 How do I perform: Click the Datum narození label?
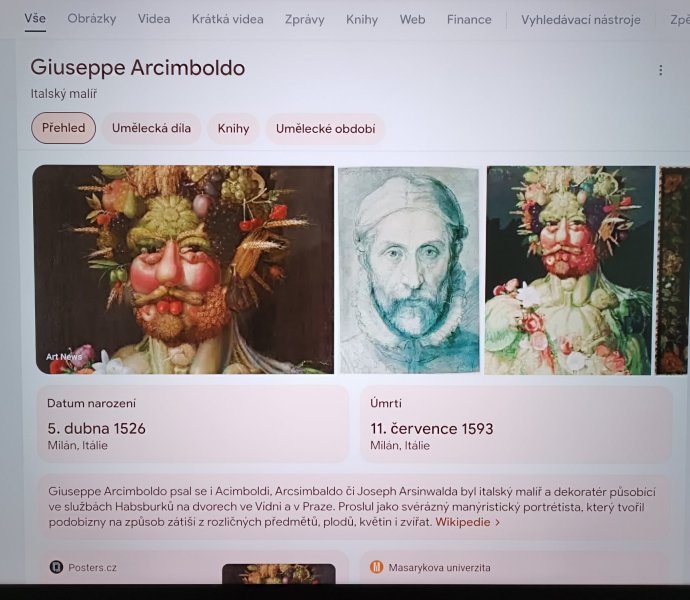[92, 403]
